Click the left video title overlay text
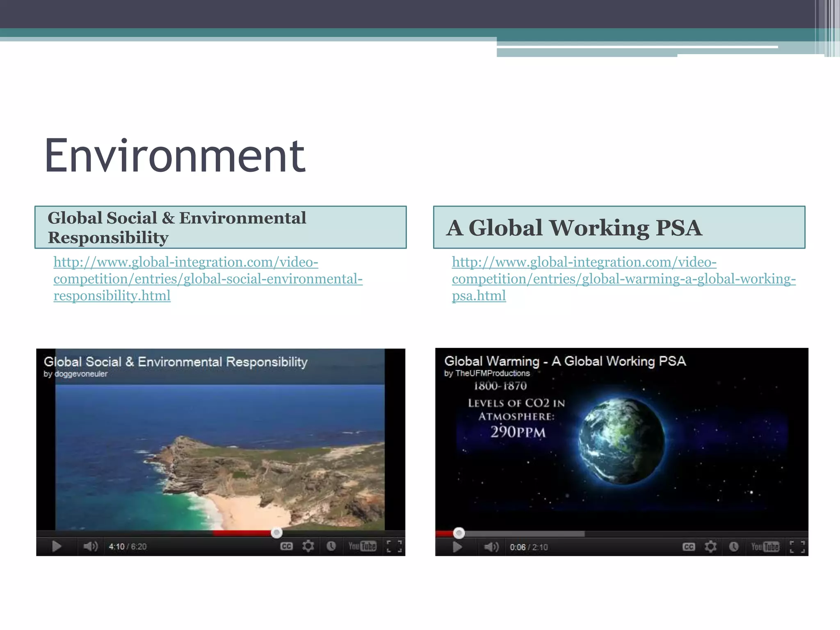This screenshot has width=840, height=630. (x=176, y=362)
